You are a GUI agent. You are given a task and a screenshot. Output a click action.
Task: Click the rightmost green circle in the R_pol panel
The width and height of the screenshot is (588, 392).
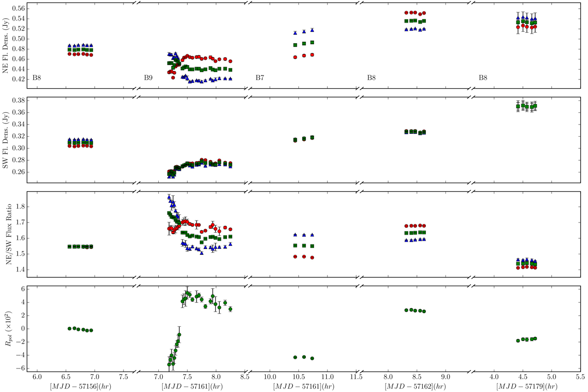tap(535, 339)
